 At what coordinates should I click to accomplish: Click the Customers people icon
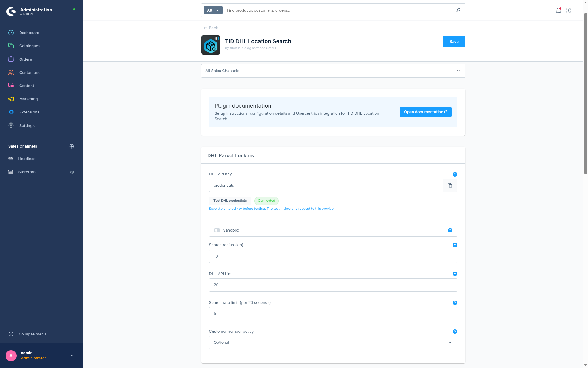pyautogui.click(x=11, y=72)
